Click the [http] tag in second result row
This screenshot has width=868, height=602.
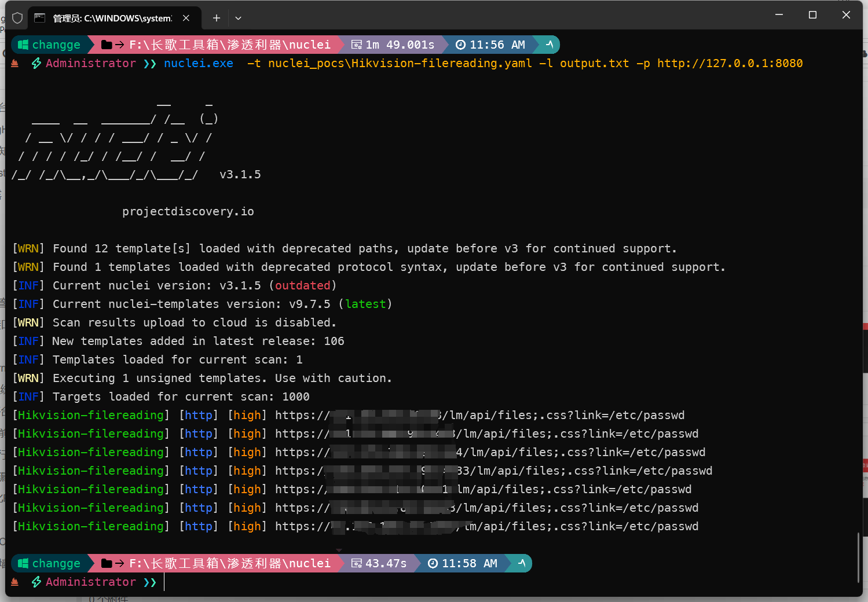(199, 434)
